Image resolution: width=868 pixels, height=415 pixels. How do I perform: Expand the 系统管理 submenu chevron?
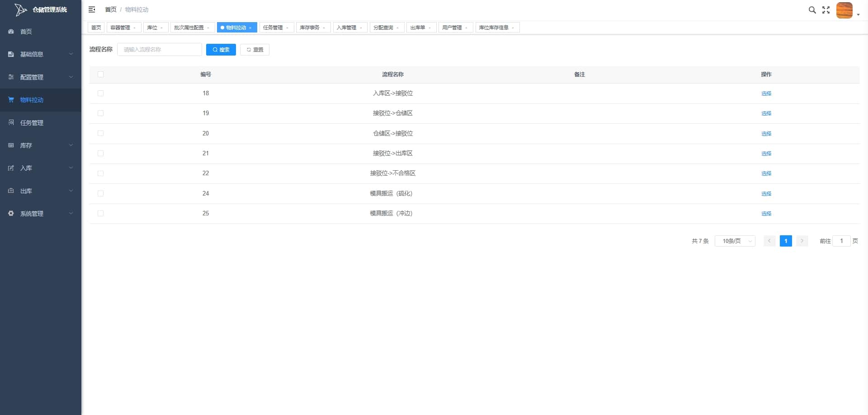[71, 214]
